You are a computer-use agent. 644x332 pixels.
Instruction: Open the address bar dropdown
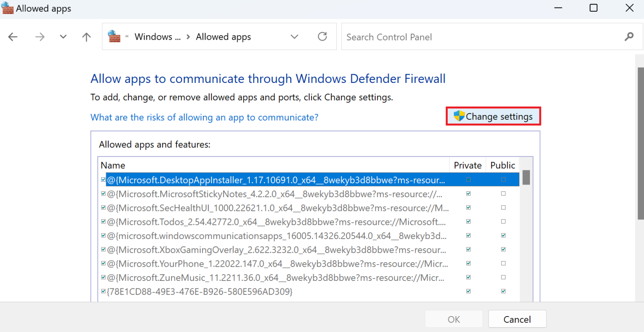(294, 36)
